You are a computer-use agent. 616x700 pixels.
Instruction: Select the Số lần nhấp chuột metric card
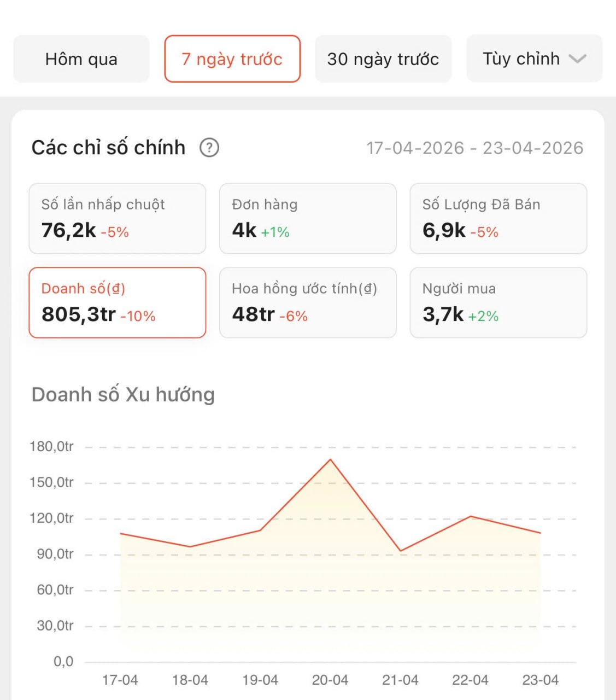click(x=118, y=219)
